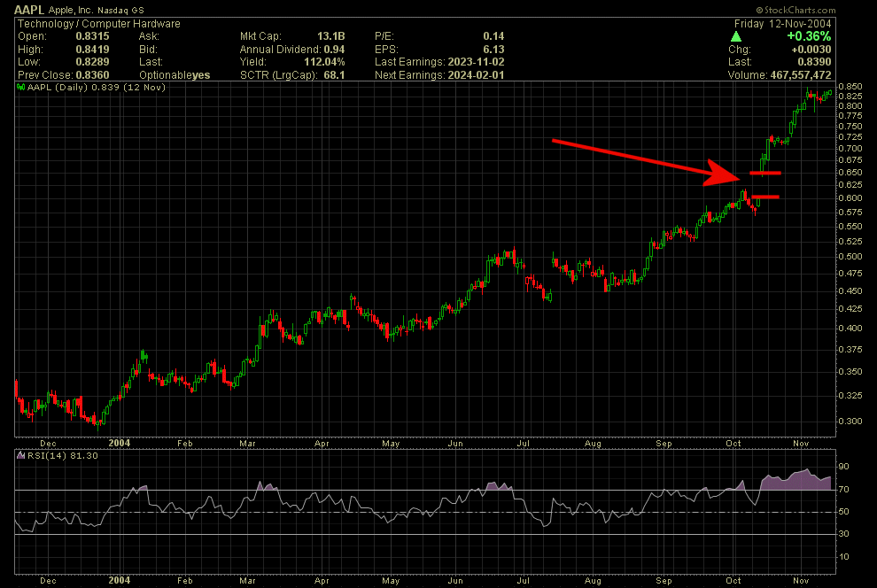Screen dimensions: 877x588
Task: Click the Nov label on RSI panel axis
Action: point(801,580)
